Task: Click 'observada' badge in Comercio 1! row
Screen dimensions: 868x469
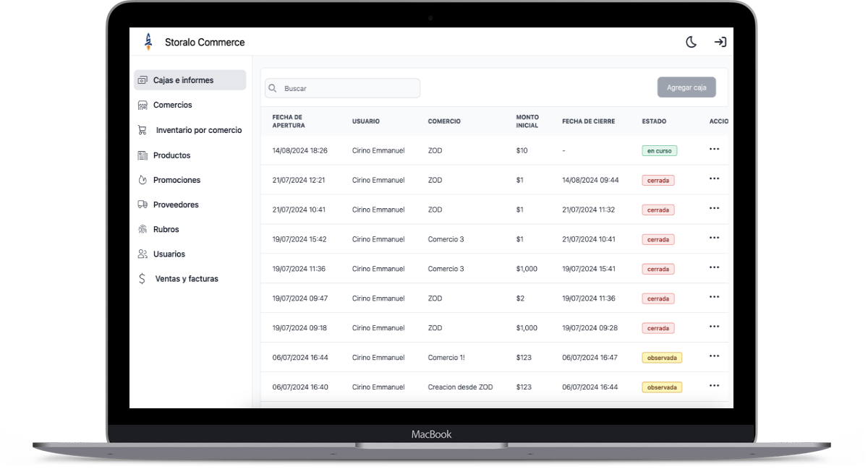Action: click(661, 358)
